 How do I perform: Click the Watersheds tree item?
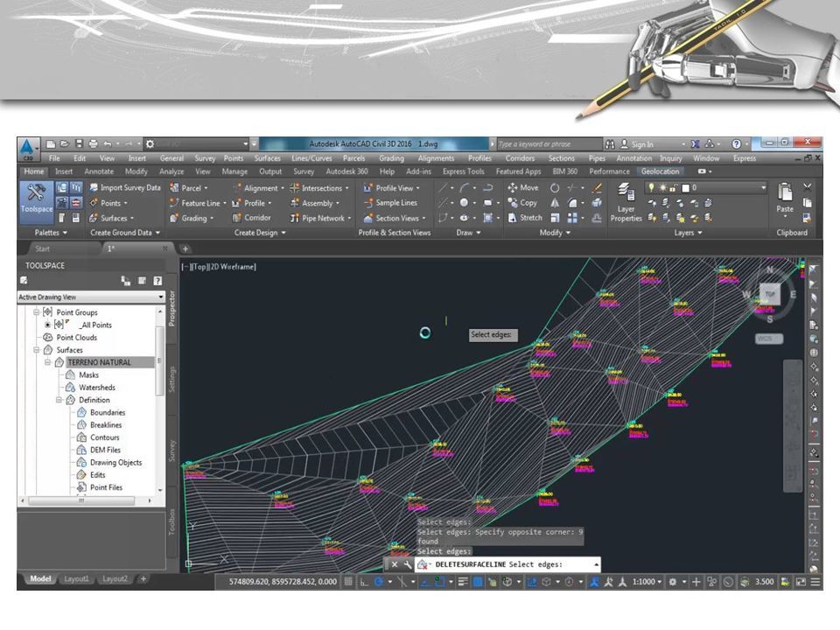point(97,388)
